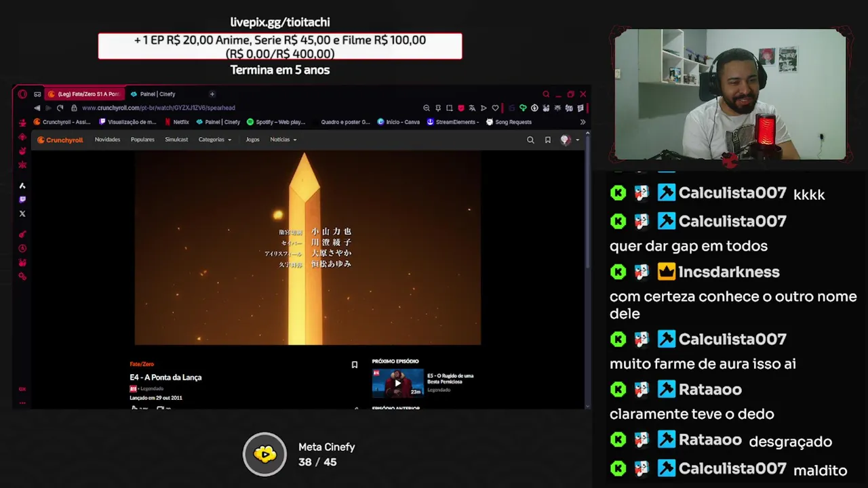Open the circular extension icon in toolbar
868x488 pixels.
pyautogui.click(x=534, y=108)
